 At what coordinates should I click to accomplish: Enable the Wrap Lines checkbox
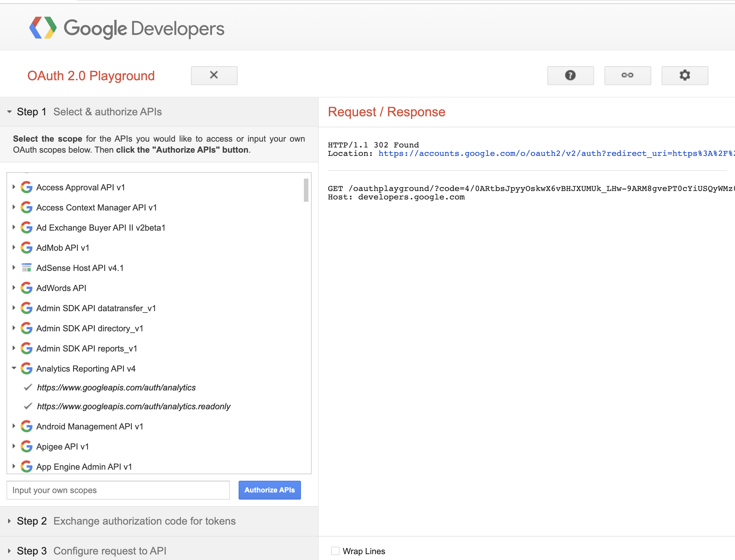(334, 551)
